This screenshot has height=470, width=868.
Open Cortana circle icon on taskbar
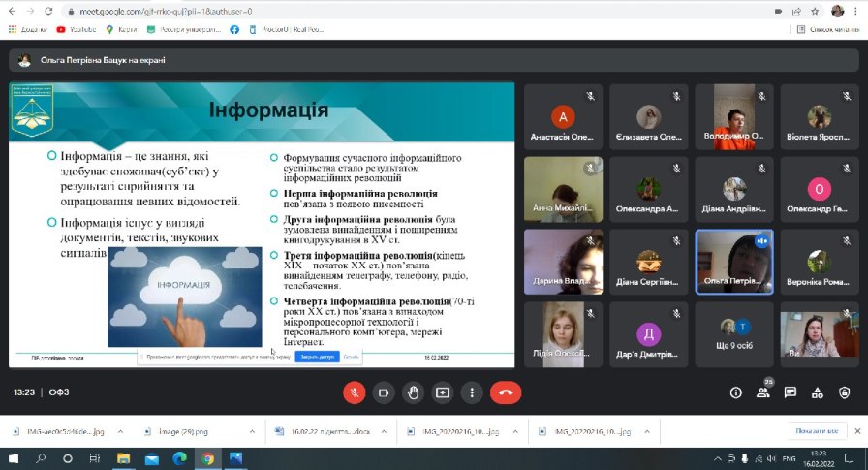tap(68, 459)
